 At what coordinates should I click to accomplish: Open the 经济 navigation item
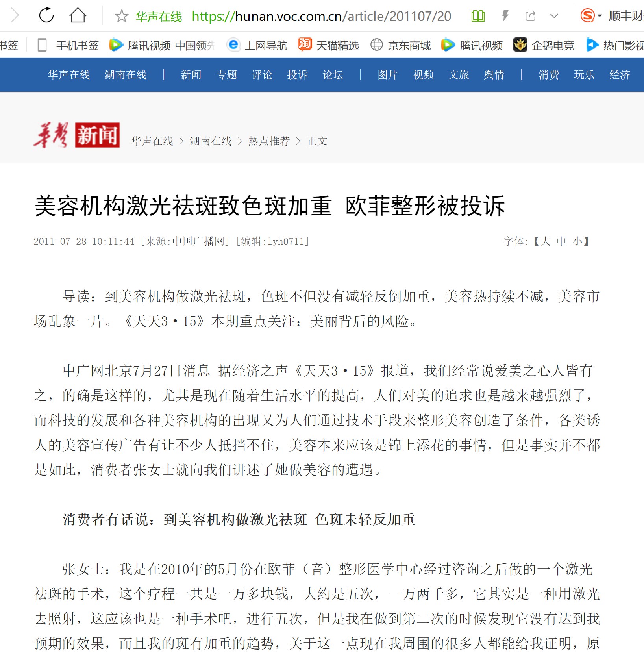(x=620, y=74)
